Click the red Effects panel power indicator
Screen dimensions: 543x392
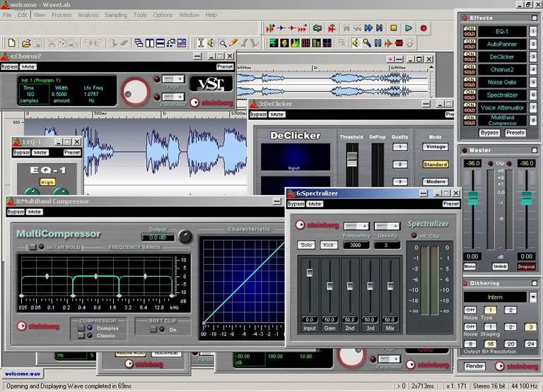point(465,18)
